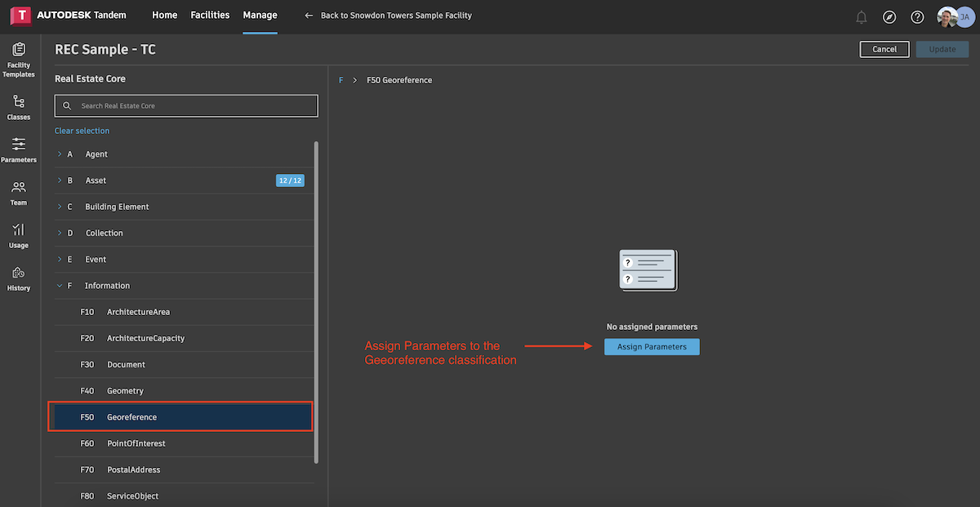The height and width of the screenshot is (507, 980).
Task: Select F20 ArchitectureCapacity
Action: click(x=184, y=338)
